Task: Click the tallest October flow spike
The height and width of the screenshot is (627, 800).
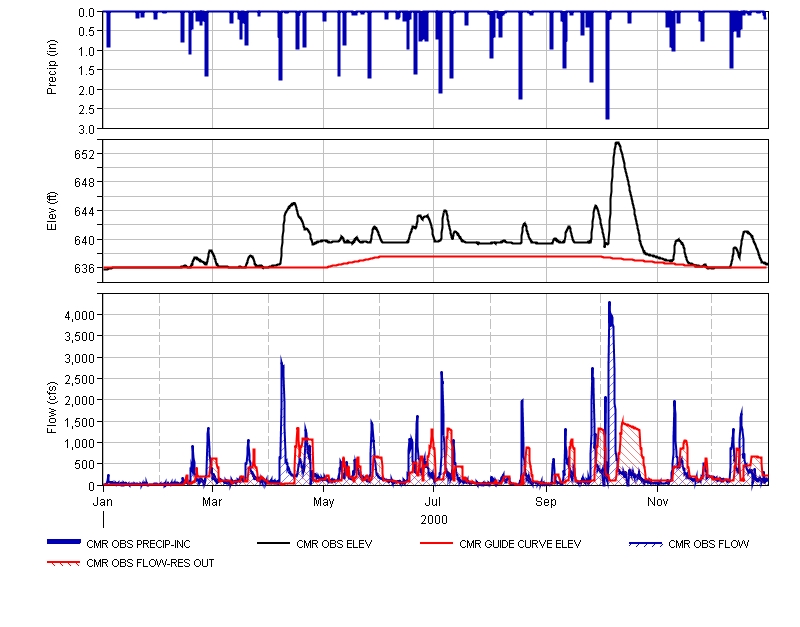Action: (x=610, y=304)
